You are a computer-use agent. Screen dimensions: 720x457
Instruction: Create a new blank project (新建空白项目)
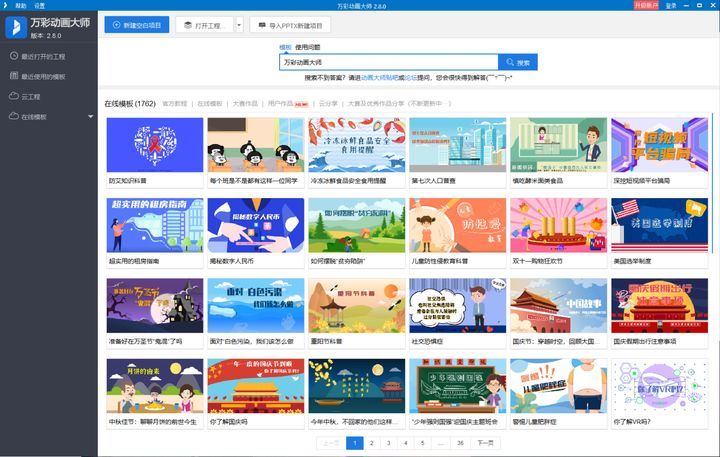point(137,25)
